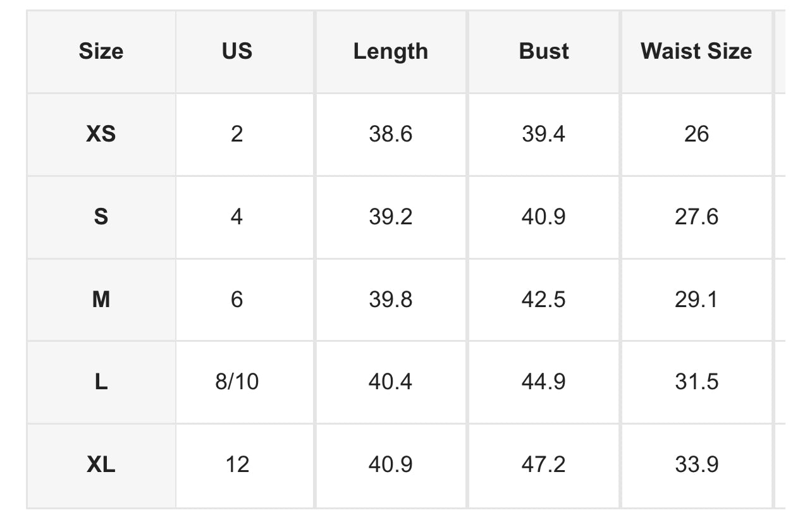812x515 pixels.
Task: Click the US size 12 cell
Action: click(237, 465)
